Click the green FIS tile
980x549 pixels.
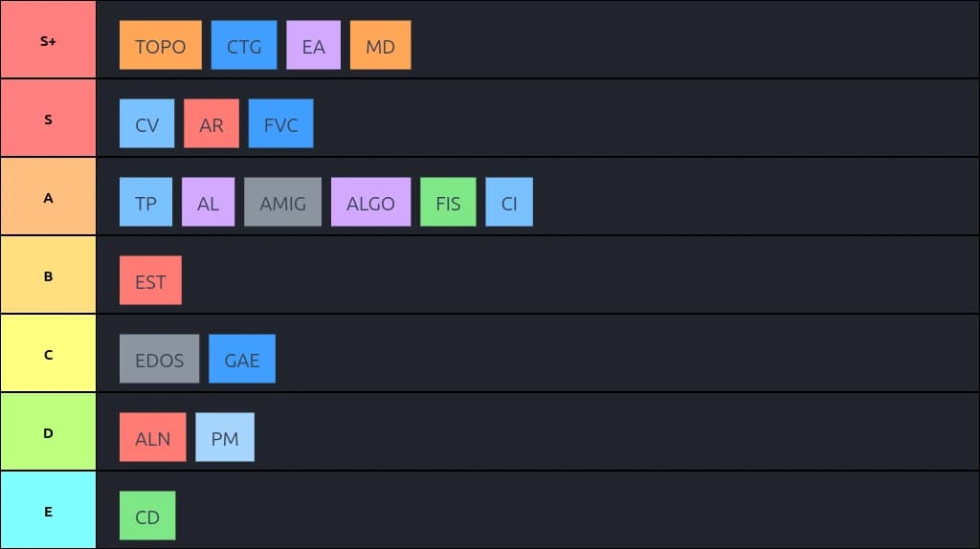[448, 202]
